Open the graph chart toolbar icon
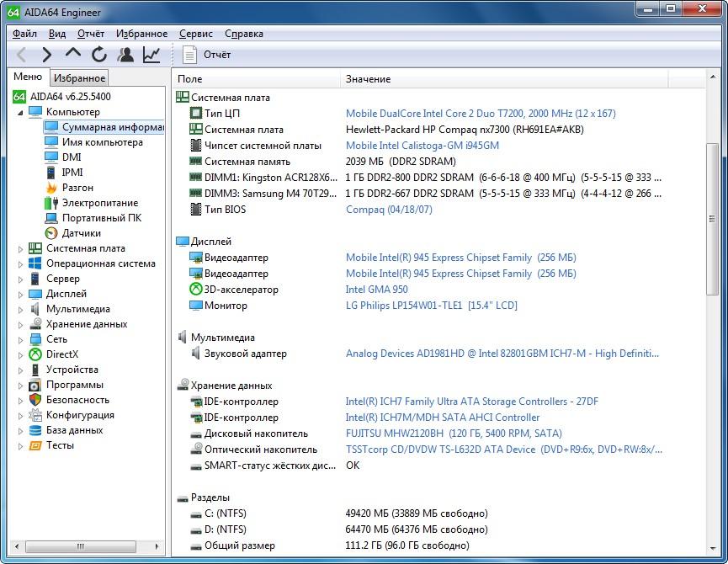The width and height of the screenshot is (728, 564). point(151,55)
